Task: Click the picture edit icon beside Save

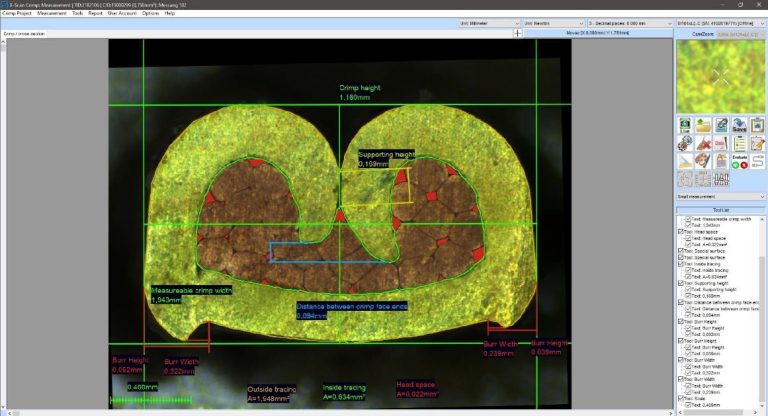Action: point(721,125)
